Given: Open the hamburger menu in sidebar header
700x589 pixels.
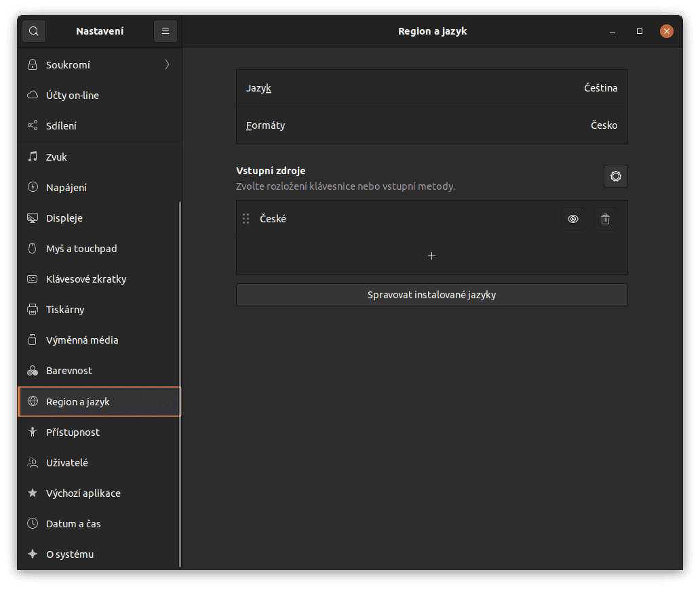Looking at the screenshot, I should [x=166, y=31].
